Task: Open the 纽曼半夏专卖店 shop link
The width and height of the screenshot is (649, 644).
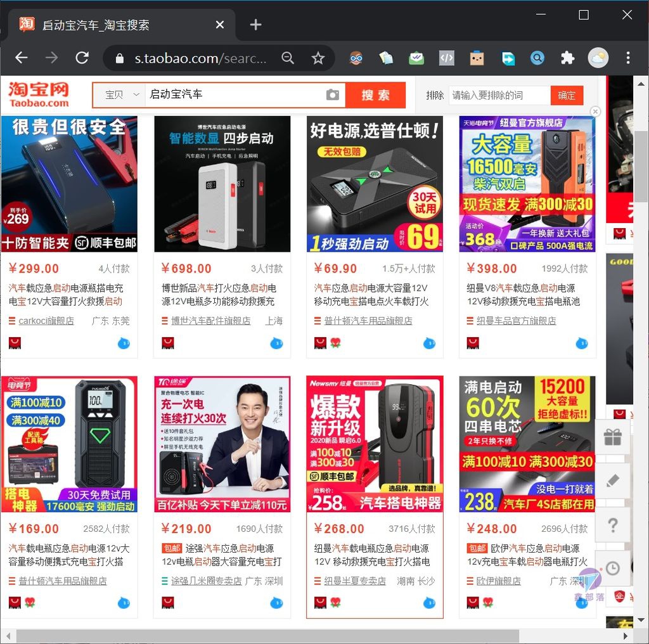Action: pos(355,581)
